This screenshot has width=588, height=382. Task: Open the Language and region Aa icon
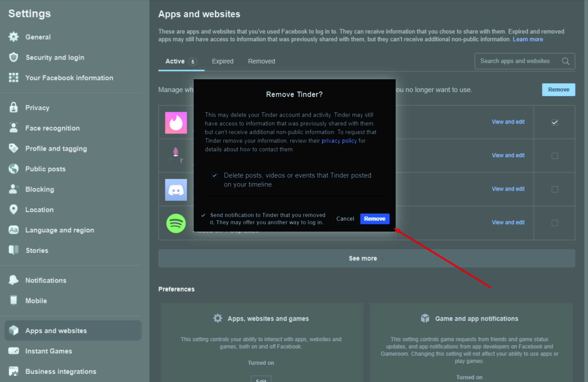tap(14, 230)
